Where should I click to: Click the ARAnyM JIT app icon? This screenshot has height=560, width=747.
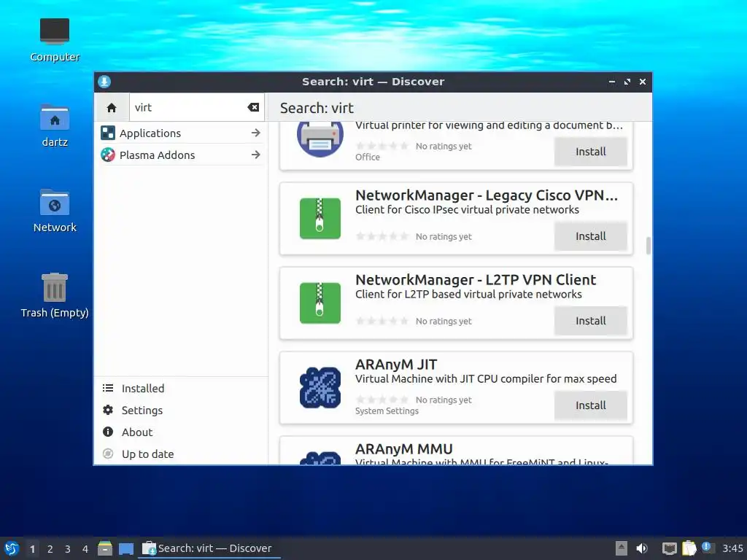click(320, 388)
